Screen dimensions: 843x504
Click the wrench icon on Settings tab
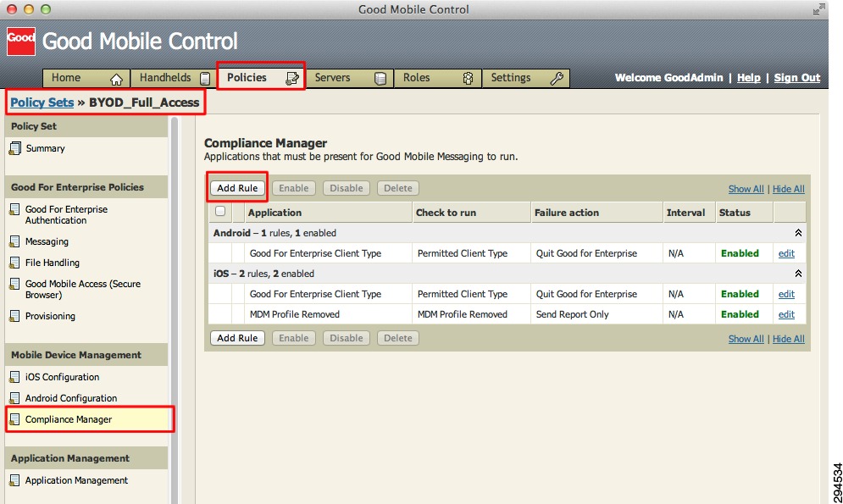pyautogui.click(x=557, y=79)
